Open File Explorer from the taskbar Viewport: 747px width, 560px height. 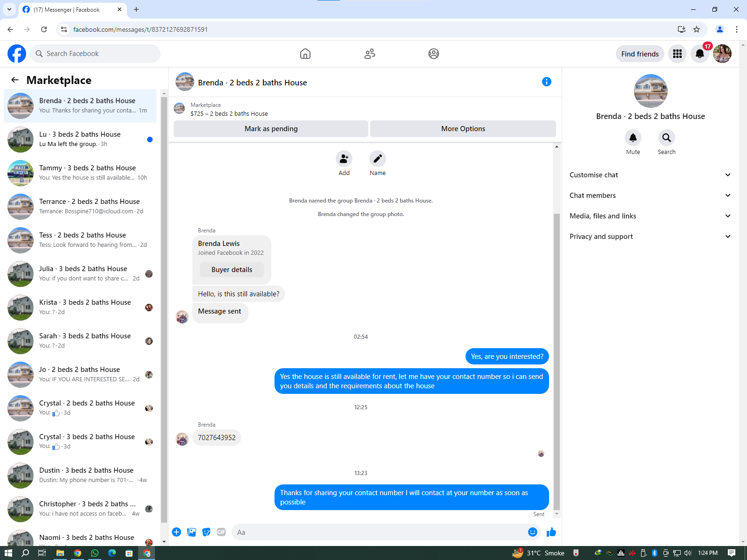tap(60, 553)
